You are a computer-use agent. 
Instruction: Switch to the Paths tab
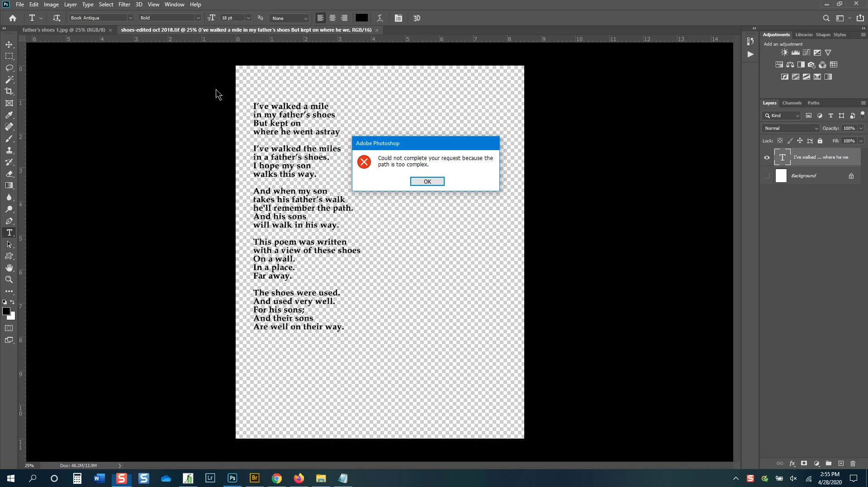click(x=813, y=103)
